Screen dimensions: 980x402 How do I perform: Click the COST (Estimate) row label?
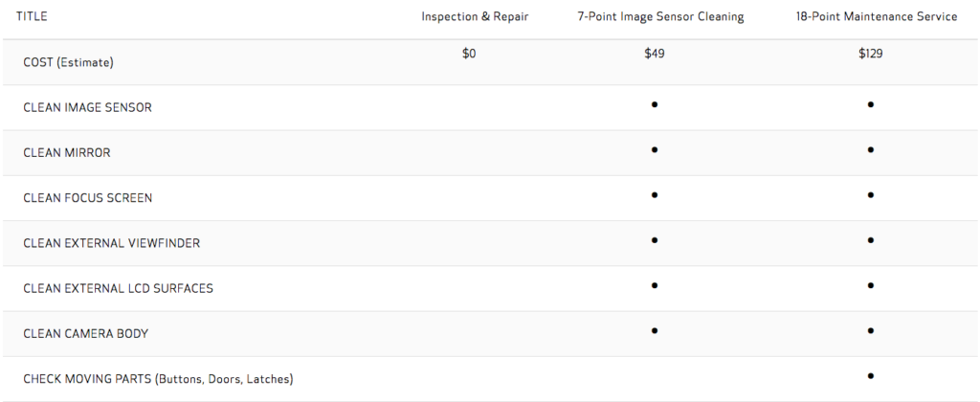(68, 62)
